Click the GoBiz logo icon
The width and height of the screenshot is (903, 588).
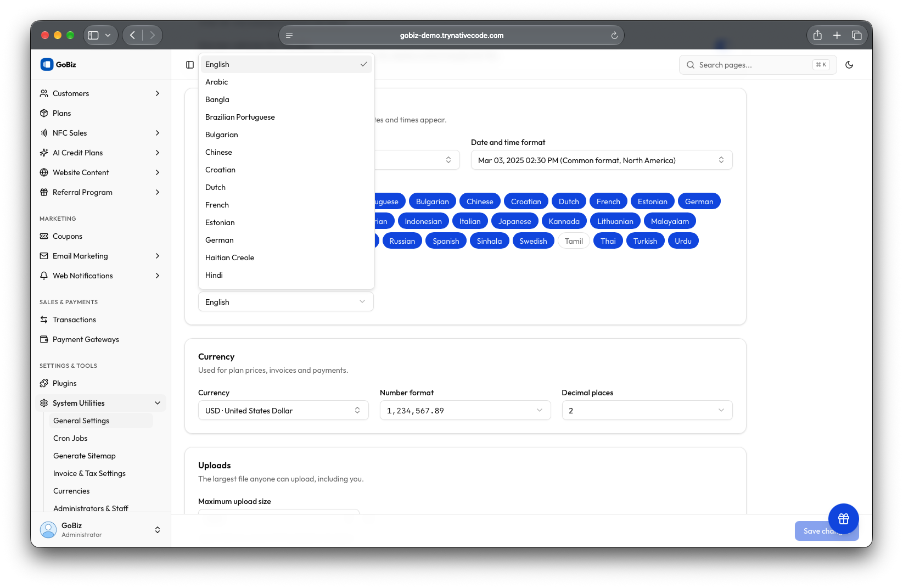click(x=47, y=64)
